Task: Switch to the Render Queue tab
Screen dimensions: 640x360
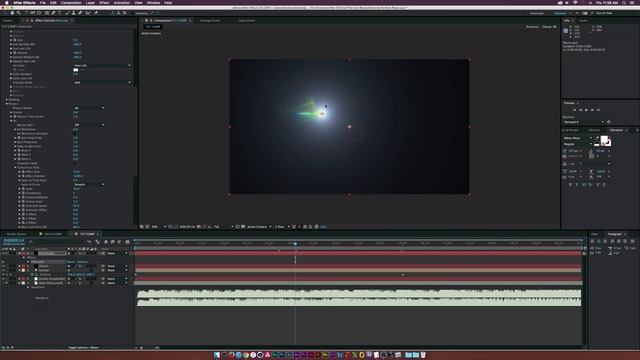Action: (x=16, y=234)
